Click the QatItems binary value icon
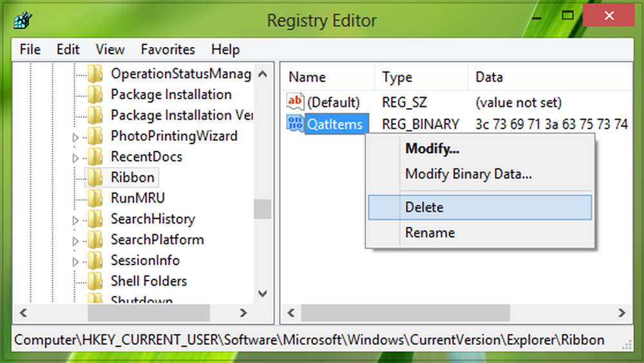The width and height of the screenshot is (644, 363). click(295, 124)
